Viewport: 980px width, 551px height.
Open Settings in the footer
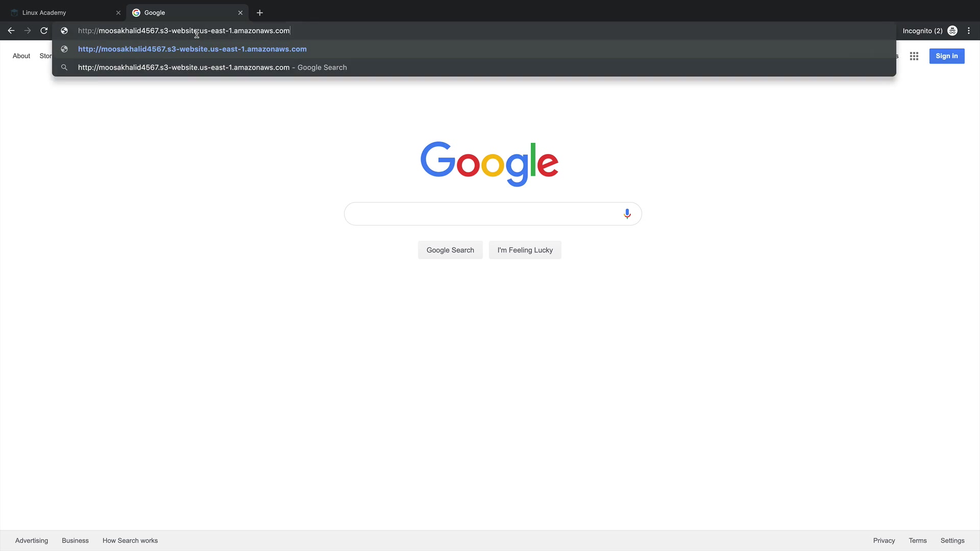click(x=952, y=540)
